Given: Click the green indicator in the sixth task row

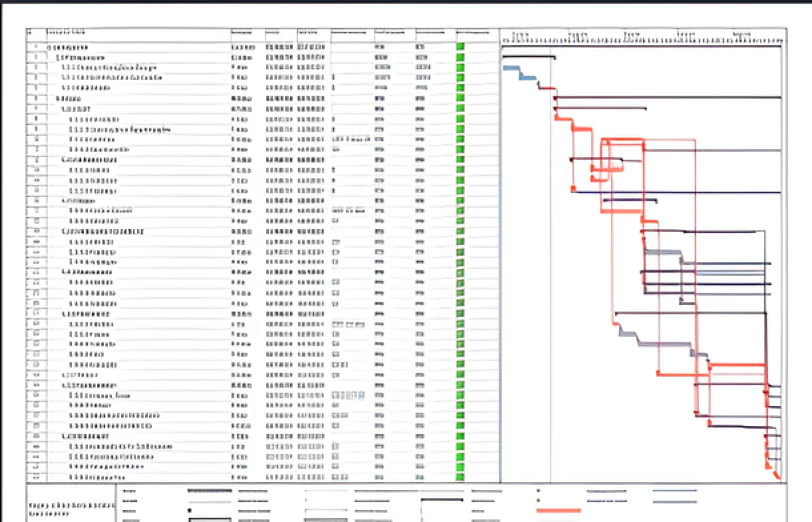Looking at the screenshot, I should (459, 98).
